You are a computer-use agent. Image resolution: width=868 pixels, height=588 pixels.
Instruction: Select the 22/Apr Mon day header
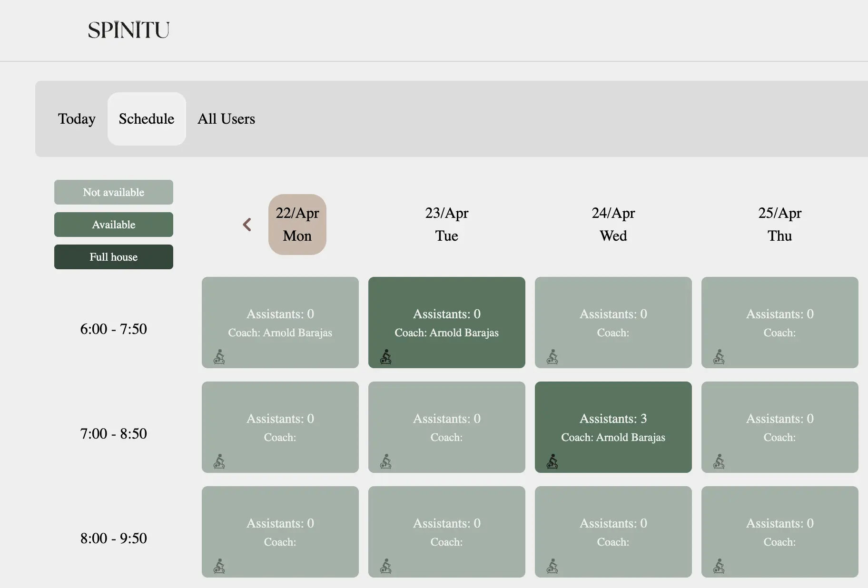pyautogui.click(x=297, y=225)
